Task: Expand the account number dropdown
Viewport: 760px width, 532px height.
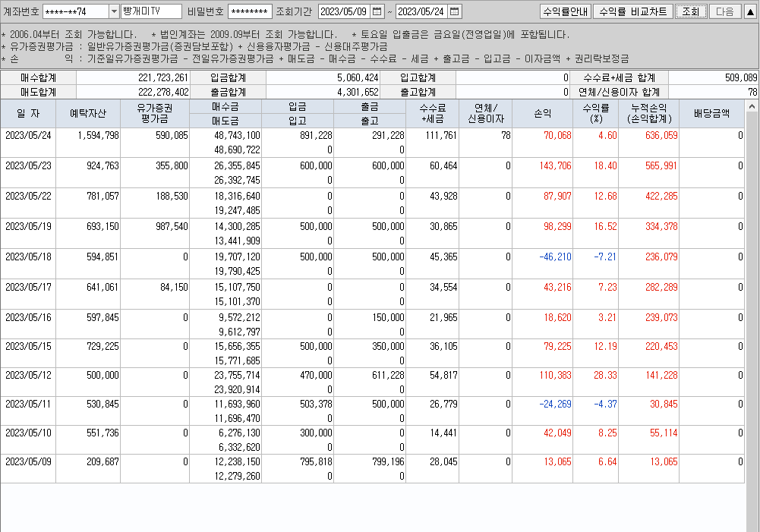Action: 114,11
